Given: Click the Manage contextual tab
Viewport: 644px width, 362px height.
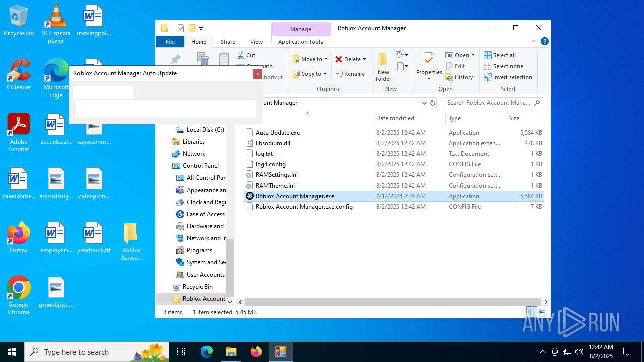Looking at the screenshot, I should [x=301, y=29].
